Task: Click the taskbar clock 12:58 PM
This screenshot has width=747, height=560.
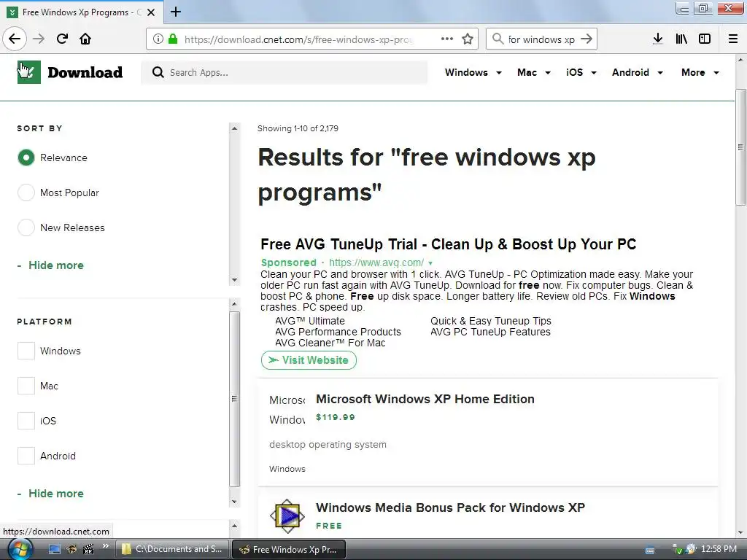Action: tap(719, 549)
